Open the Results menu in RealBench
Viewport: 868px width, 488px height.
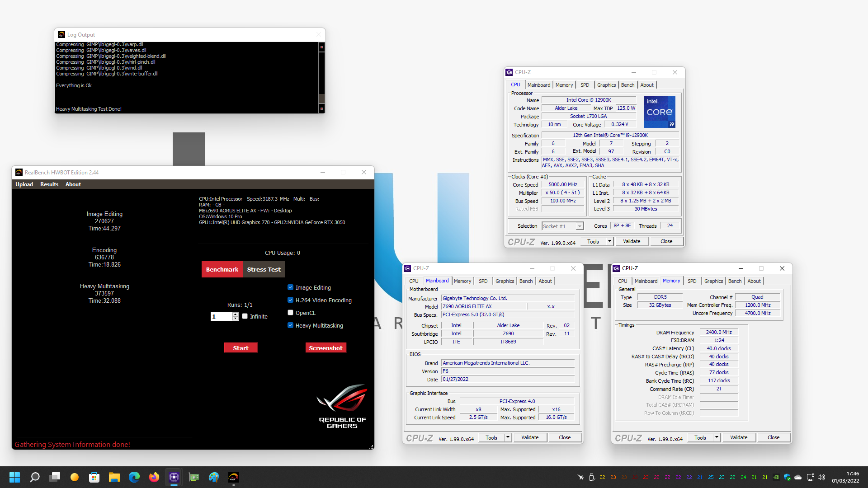49,184
